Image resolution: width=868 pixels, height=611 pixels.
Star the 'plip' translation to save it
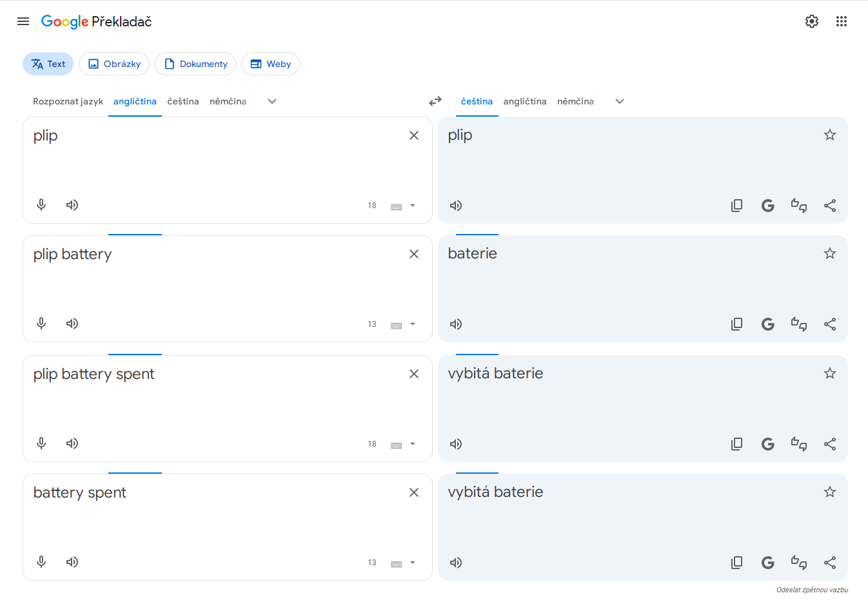(830, 135)
